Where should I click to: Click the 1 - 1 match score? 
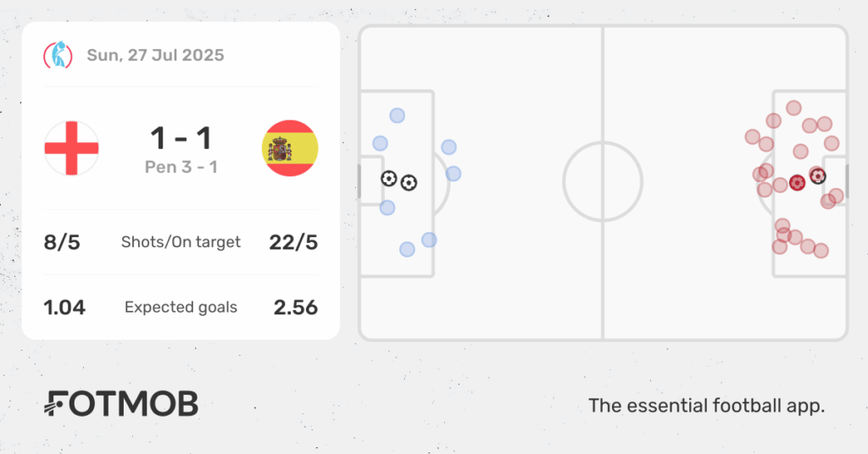click(x=181, y=138)
